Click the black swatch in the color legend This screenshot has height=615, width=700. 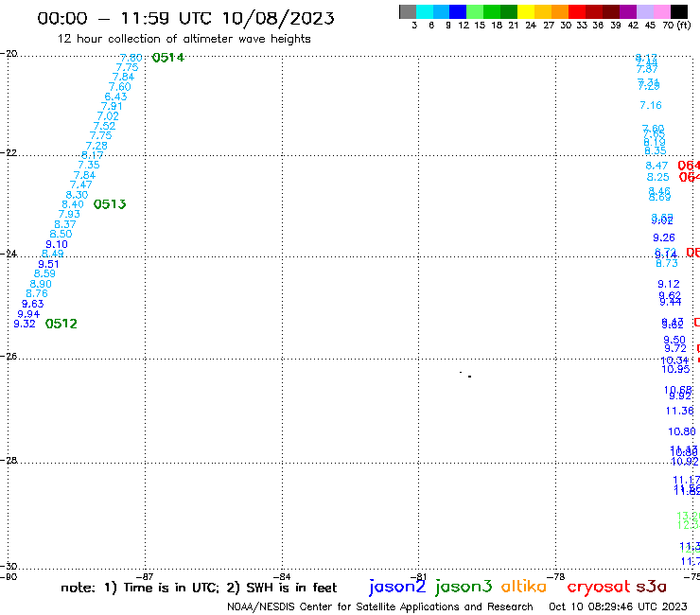679,11
